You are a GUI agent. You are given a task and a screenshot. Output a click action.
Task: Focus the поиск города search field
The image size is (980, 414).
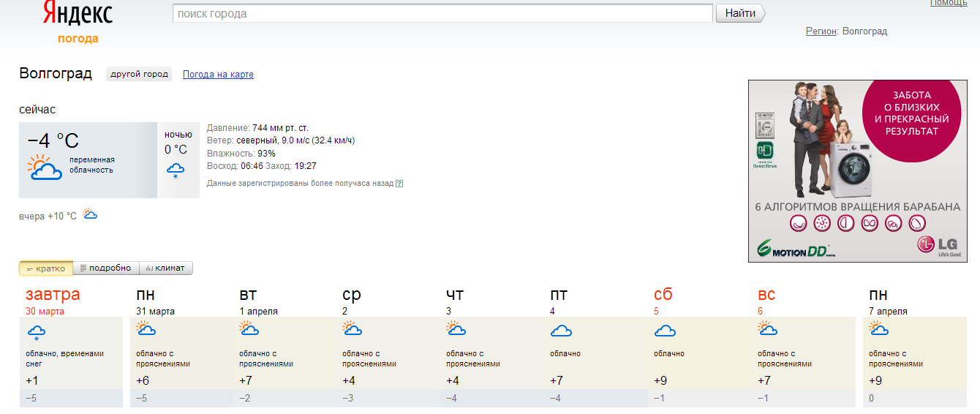442,14
